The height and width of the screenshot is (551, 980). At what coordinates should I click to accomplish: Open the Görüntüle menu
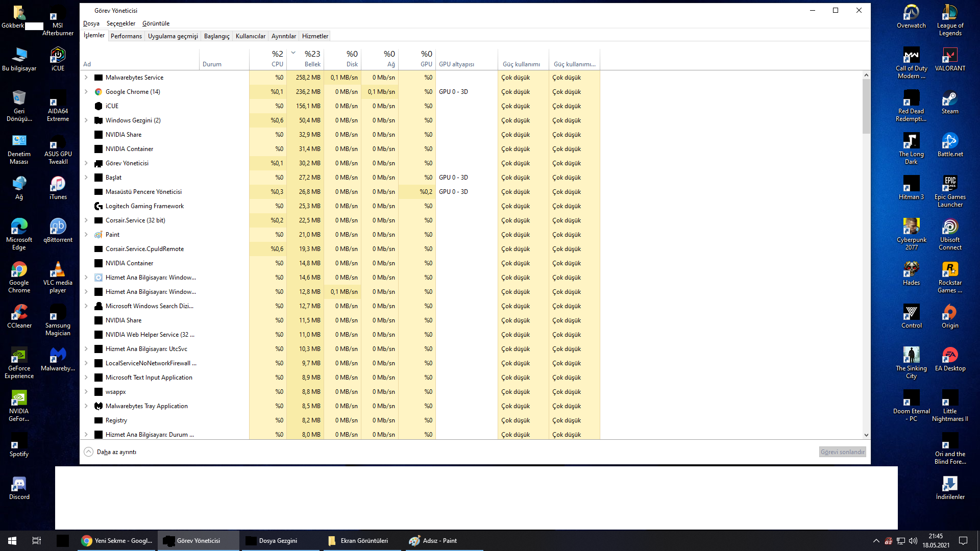[x=156, y=23]
